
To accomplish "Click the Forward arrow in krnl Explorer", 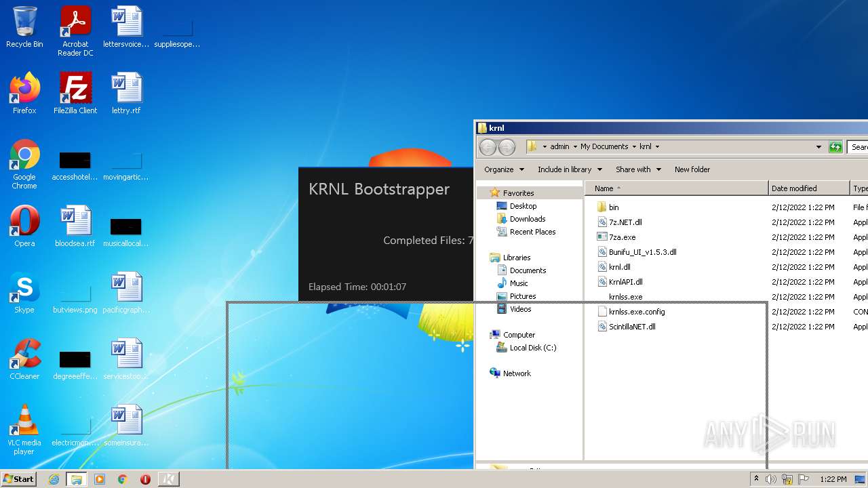I will [x=507, y=146].
